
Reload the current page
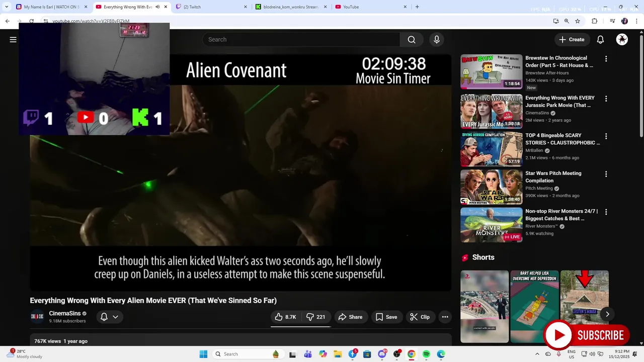pos(32,21)
